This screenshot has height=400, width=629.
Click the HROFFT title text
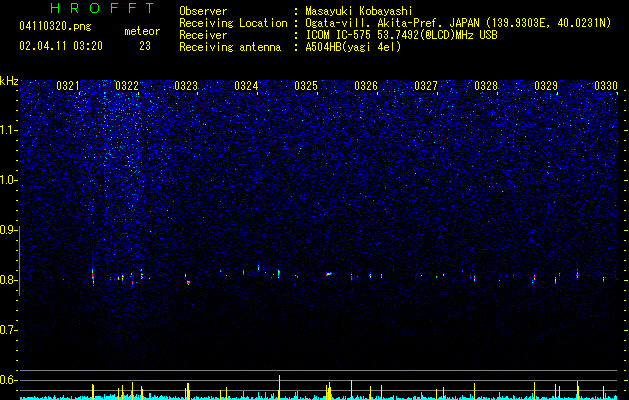[x=102, y=8]
